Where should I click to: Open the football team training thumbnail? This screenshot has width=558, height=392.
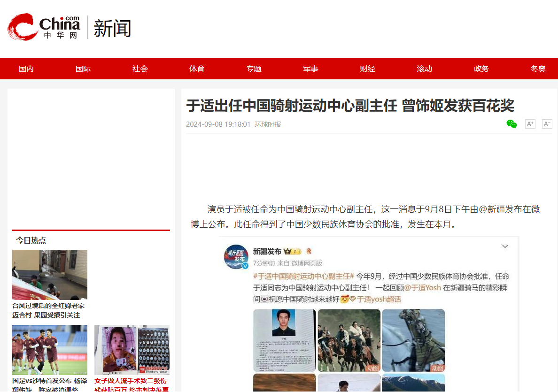[x=50, y=350]
